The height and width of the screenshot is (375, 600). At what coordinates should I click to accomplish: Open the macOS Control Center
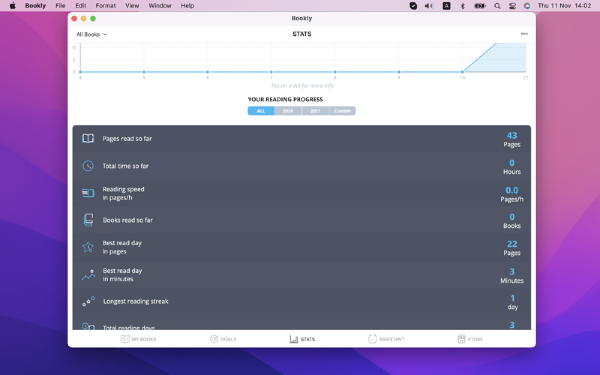coord(512,6)
